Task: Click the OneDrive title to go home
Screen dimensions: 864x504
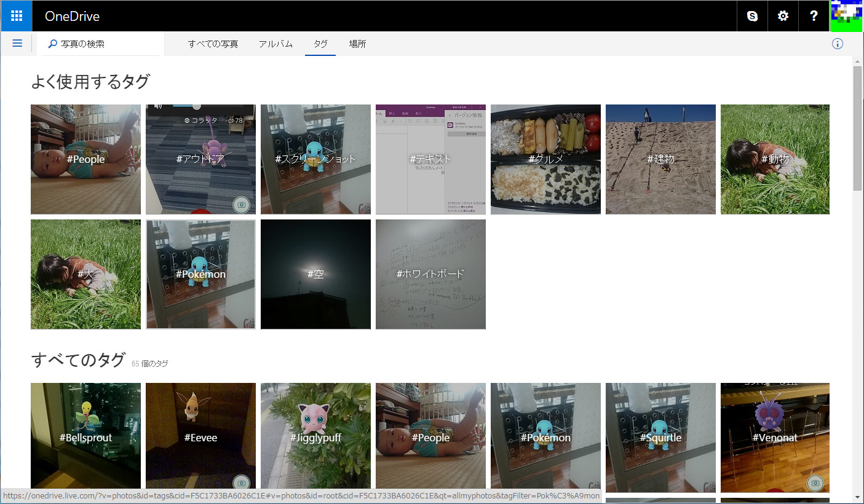Action: (x=72, y=17)
